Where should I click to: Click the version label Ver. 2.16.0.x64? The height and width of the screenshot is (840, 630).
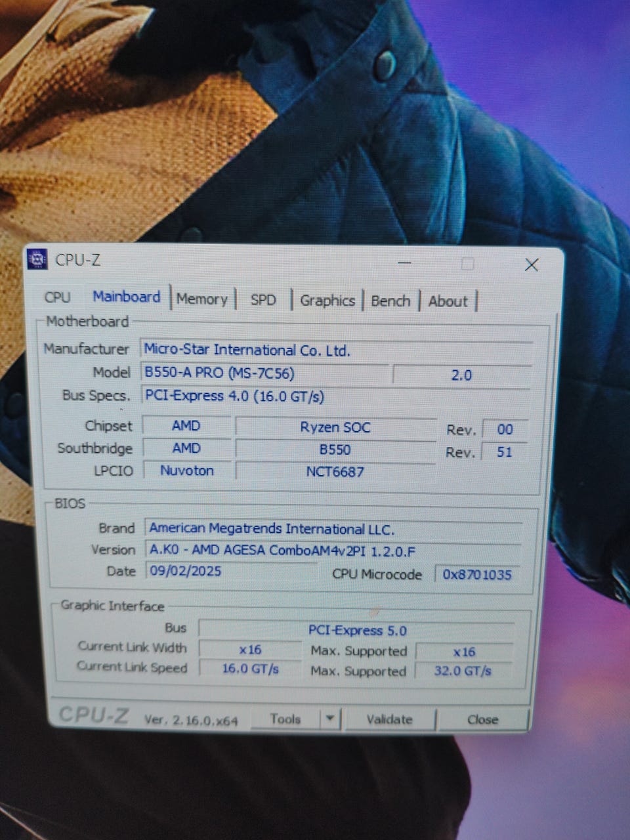[x=191, y=720]
